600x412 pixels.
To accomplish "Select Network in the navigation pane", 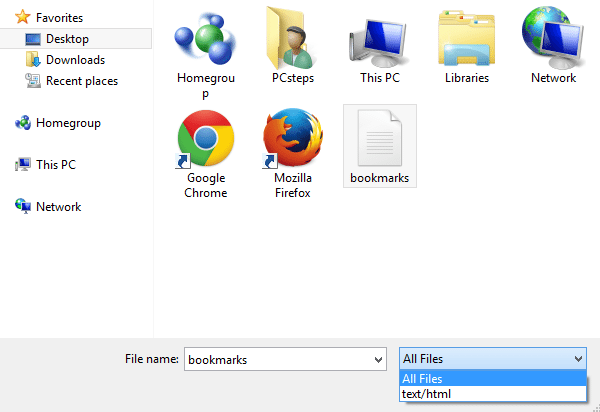I will [59, 207].
